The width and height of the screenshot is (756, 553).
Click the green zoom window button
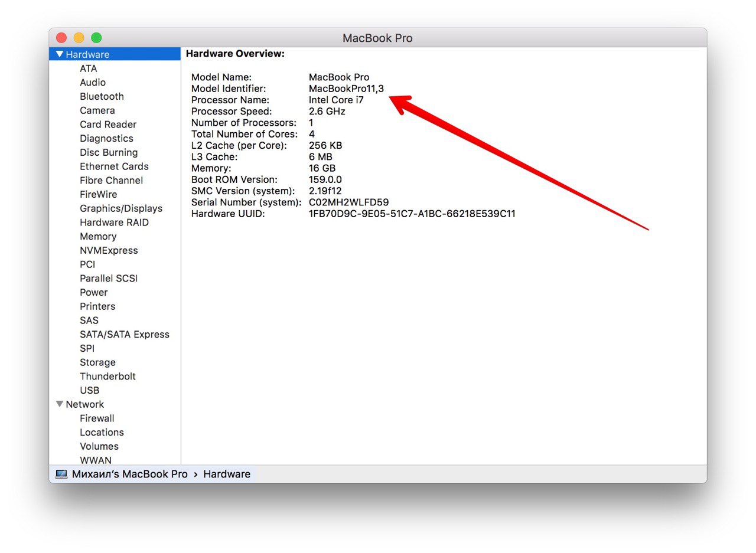pyautogui.click(x=96, y=38)
